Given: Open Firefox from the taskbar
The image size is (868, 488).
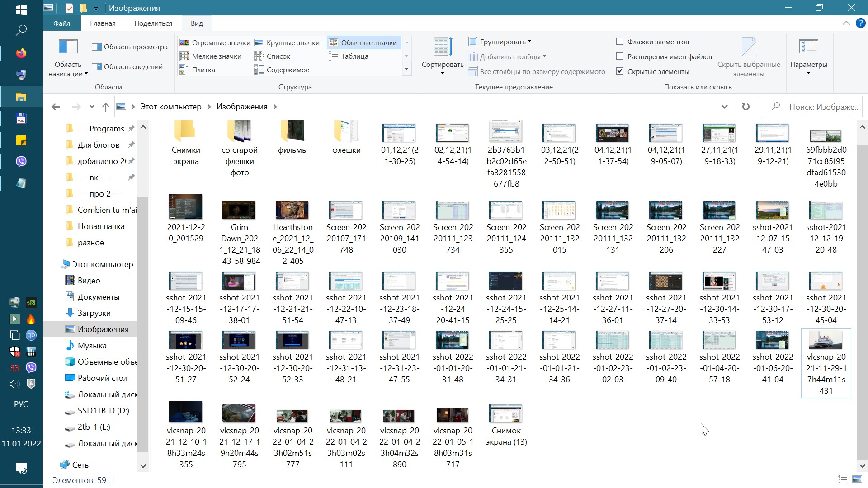Looking at the screenshot, I should [21, 53].
